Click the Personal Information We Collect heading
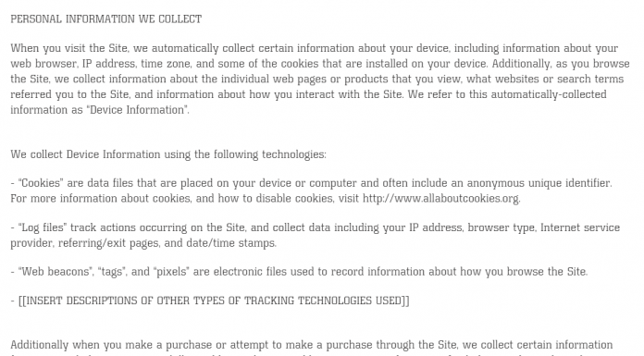The width and height of the screenshot is (644, 356). (x=106, y=19)
